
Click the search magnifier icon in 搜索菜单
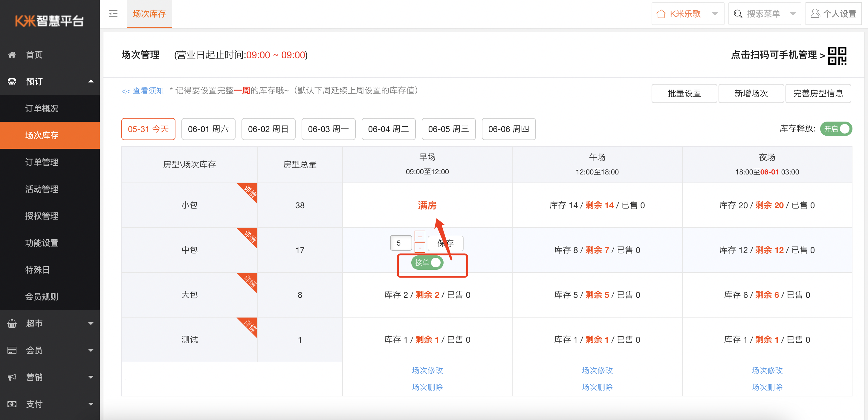pos(738,14)
